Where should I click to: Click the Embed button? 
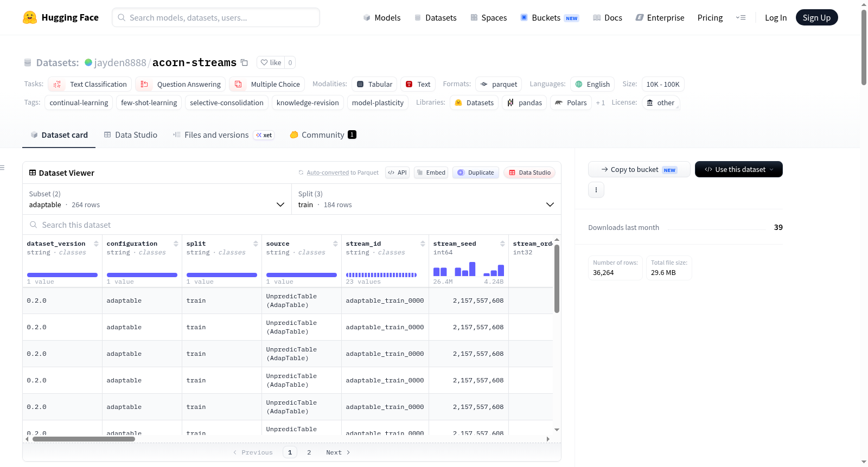click(x=431, y=172)
